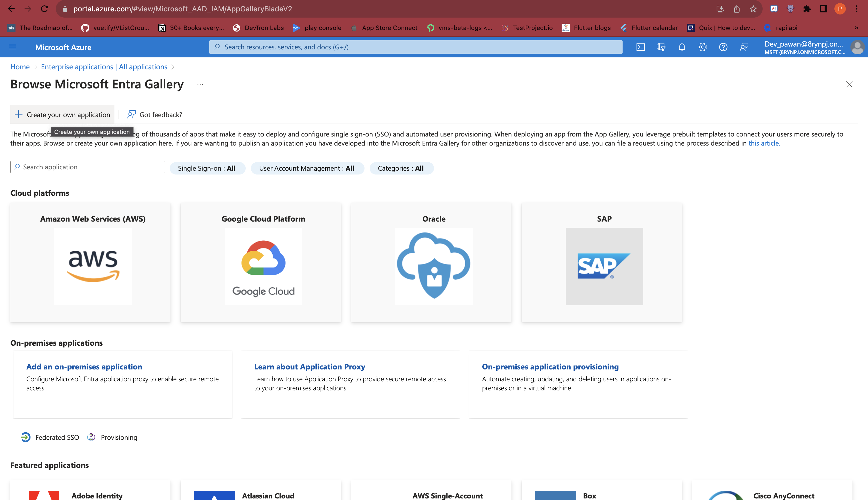This screenshot has height=500, width=868.
Task: Open the portal hamburger menu
Action: [x=12, y=47]
